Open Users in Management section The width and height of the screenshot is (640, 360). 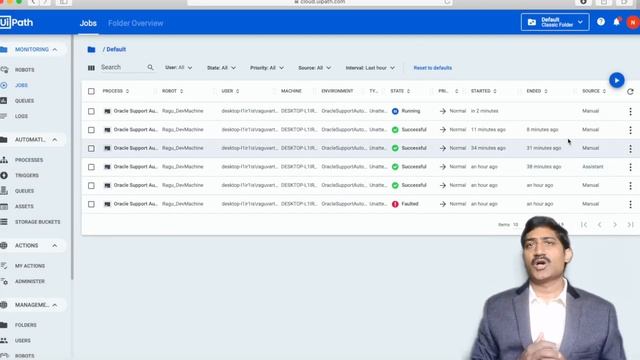tap(22, 341)
